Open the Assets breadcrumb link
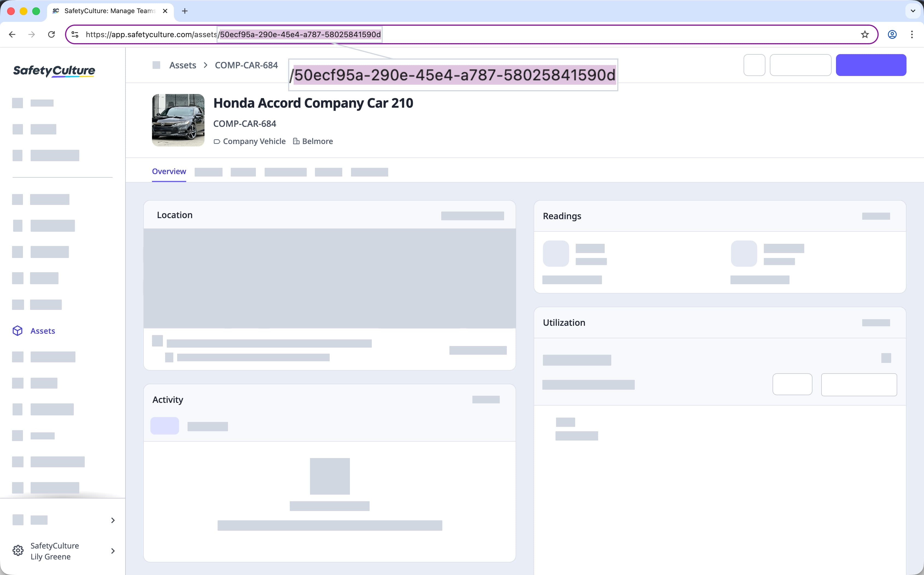Image resolution: width=924 pixels, height=575 pixels. pos(183,65)
